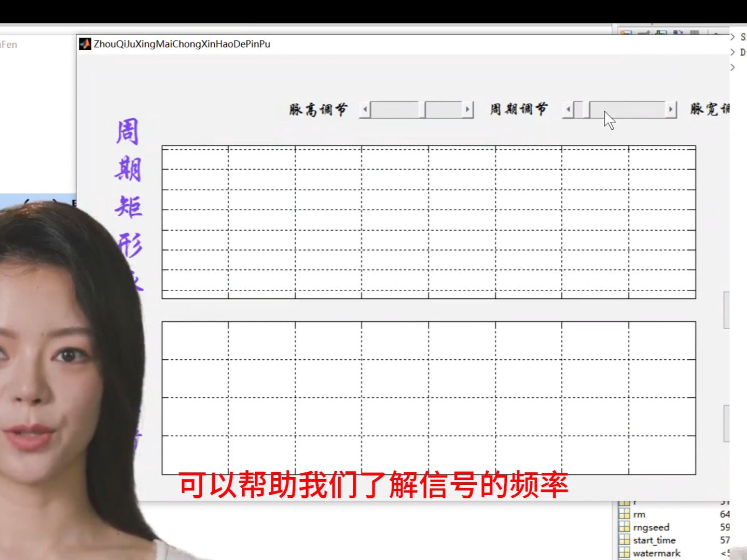The width and height of the screenshot is (747, 560).
Task: Click the ZhouQiJuXingMaiChongXinHaoDePinPu title bar
Action: [x=311, y=44]
